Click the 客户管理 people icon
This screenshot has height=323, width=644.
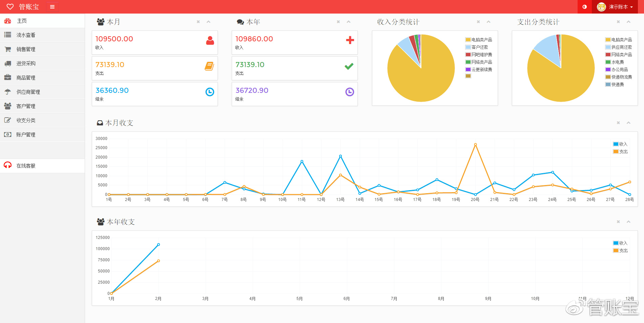pyautogui.click(x=7, y=106)
